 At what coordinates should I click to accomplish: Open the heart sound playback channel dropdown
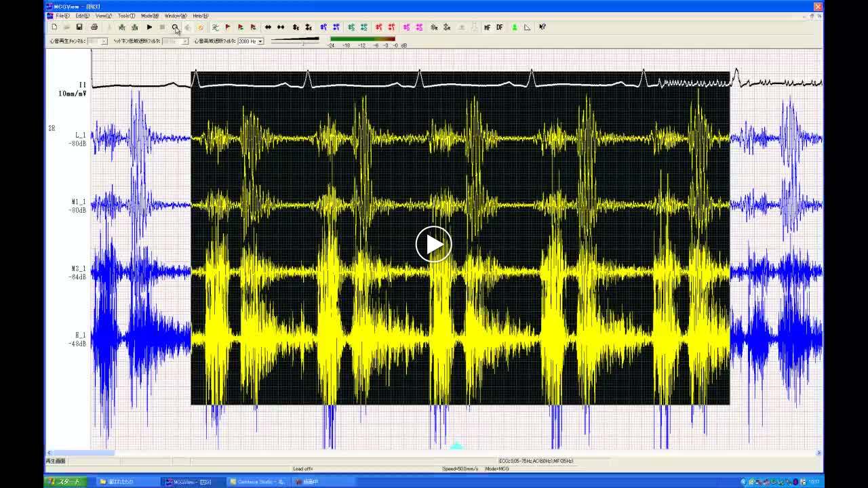pos(104,41)
